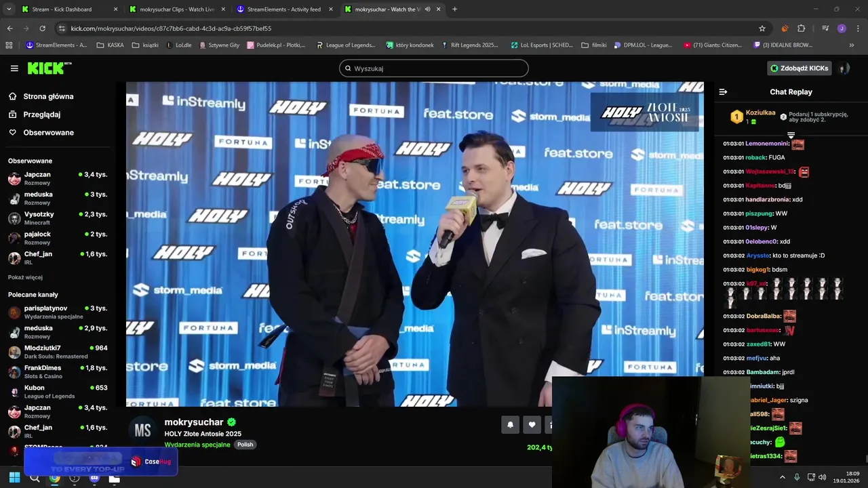Click chat message from Arysato
This screenshot has width=868, height=488.
click(774, 256)
